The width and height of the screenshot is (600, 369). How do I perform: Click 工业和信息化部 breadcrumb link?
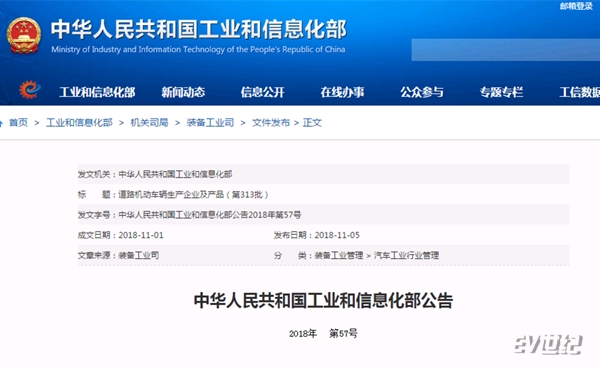click(x=79, y=122)
